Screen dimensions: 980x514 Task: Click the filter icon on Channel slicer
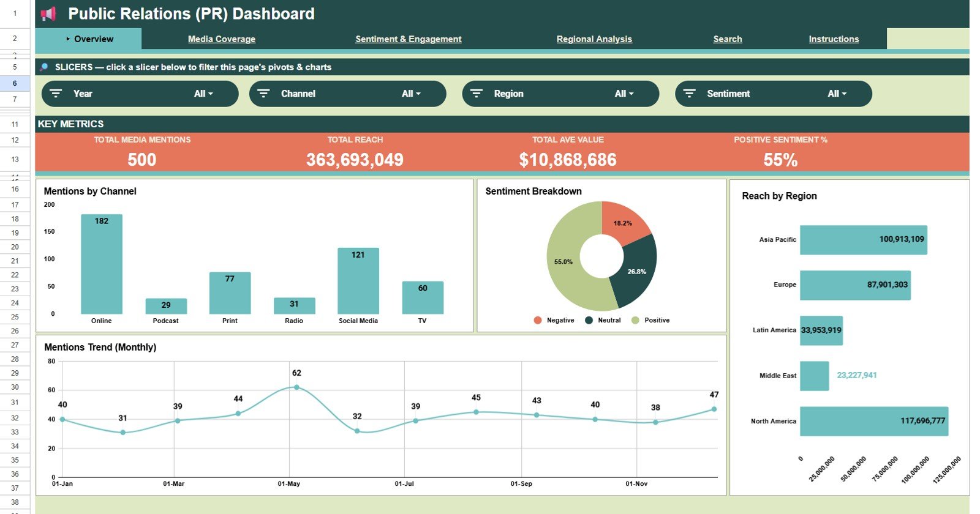point(263,94)
